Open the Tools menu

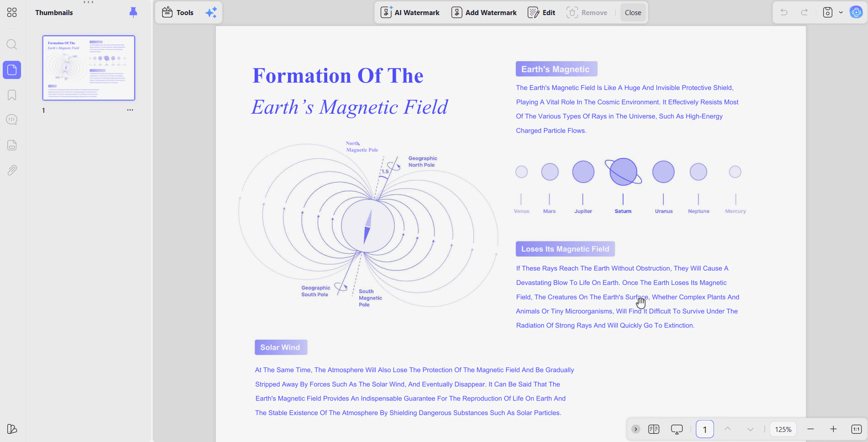pos(178,12)
